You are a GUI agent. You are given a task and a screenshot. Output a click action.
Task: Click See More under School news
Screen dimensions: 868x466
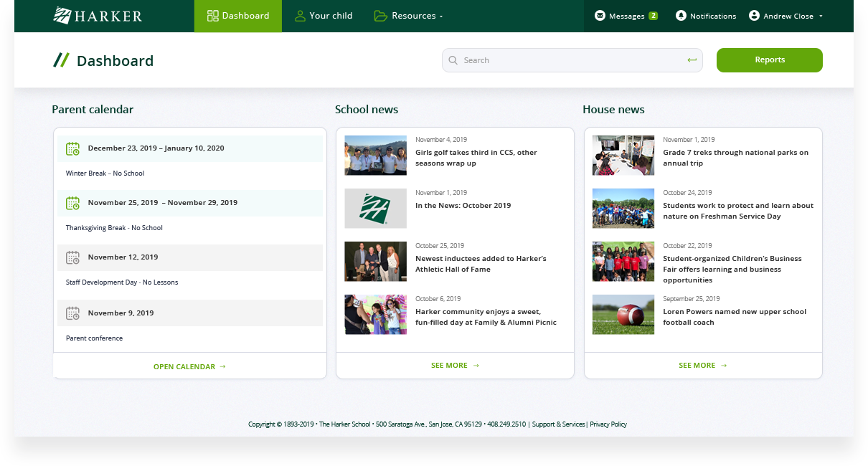pyautogui.click(x=455, y=366)
